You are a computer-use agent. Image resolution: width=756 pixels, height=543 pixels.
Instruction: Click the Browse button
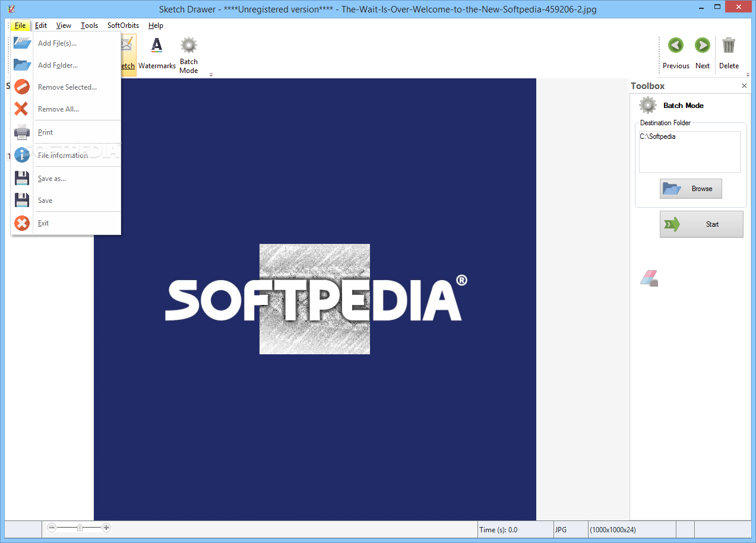[691, 189]
